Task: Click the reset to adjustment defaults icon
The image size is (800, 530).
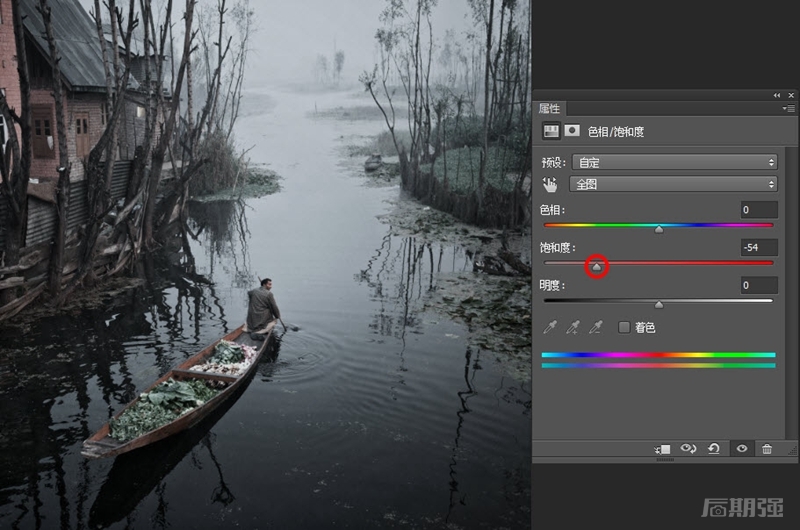Action: tap(714, 448)
